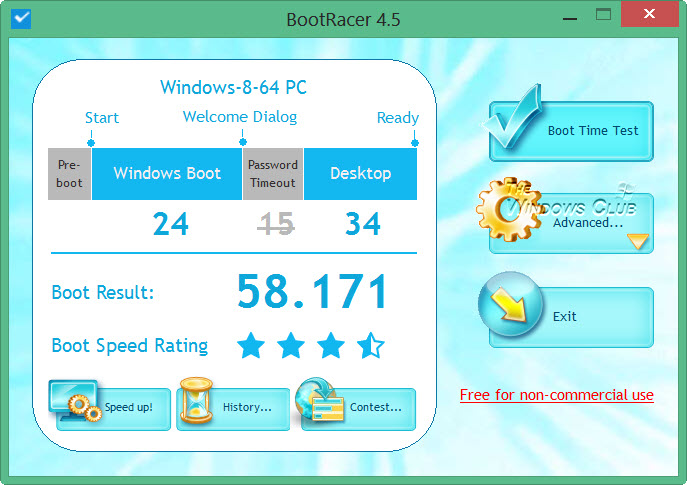This screenshot has height=485, width=687.
Task: Close the BootRacer window
Action: click(650, 14)
